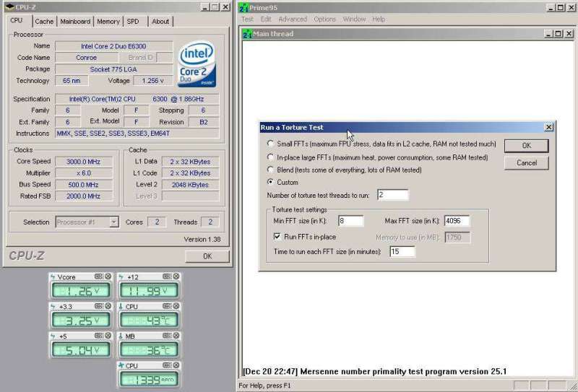The width and height of the screenshot is (578, 392).
Task: Close the Run a Torture Test dialog
Action: pyautogui.click(x=549, y=127)
